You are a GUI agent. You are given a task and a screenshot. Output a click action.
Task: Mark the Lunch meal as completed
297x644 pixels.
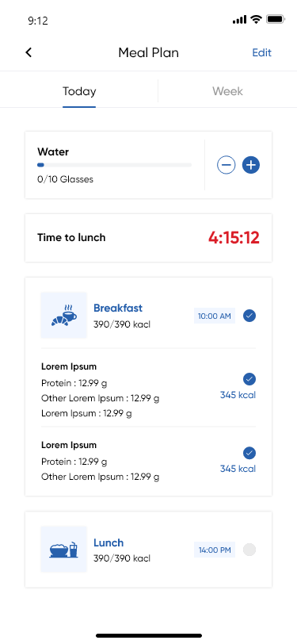[249, 550]
